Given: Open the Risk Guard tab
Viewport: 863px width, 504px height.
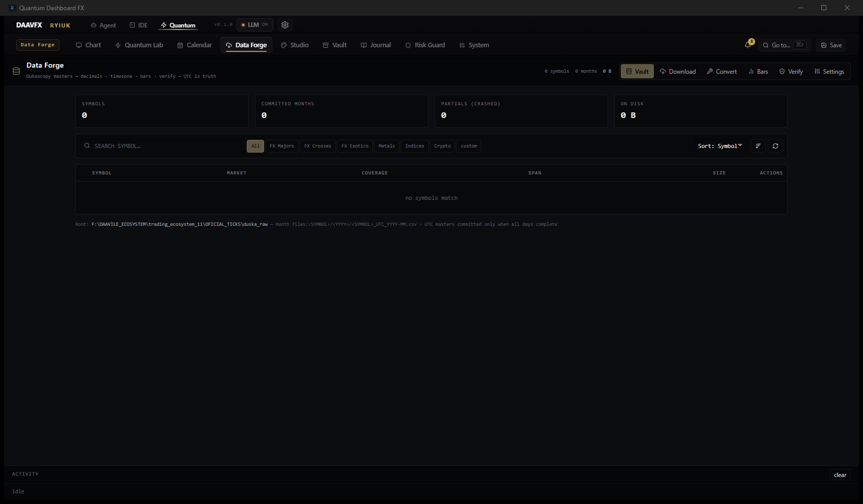Looking at the screenshot, I should tap(425, 45).
